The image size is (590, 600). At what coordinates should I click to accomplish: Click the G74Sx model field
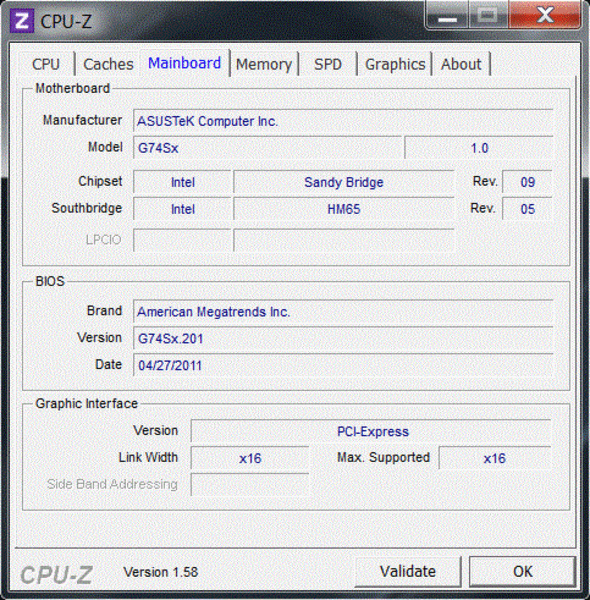tap(267, 148)
